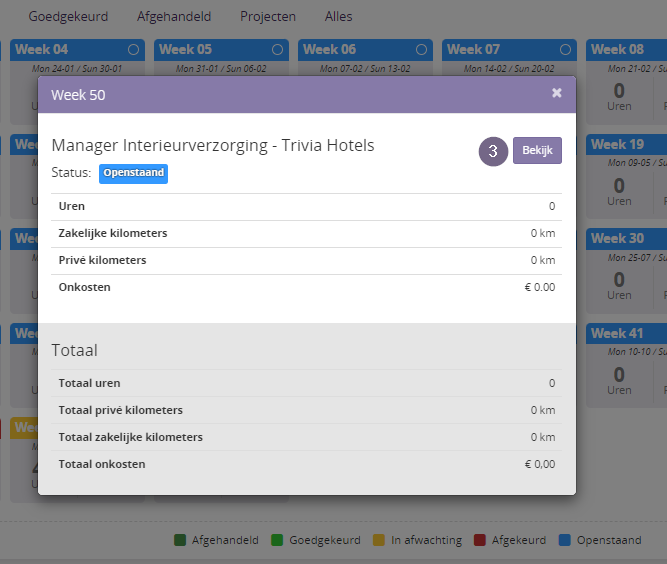Click the Afgekeurd legend label
The image size is (667, 564).
(519, 540)
